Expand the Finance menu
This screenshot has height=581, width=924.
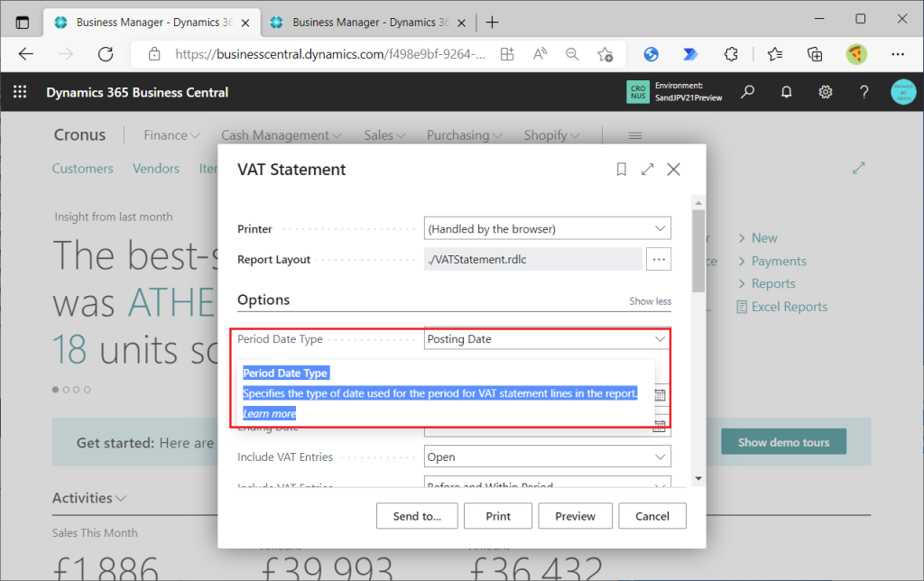point(171,135)
